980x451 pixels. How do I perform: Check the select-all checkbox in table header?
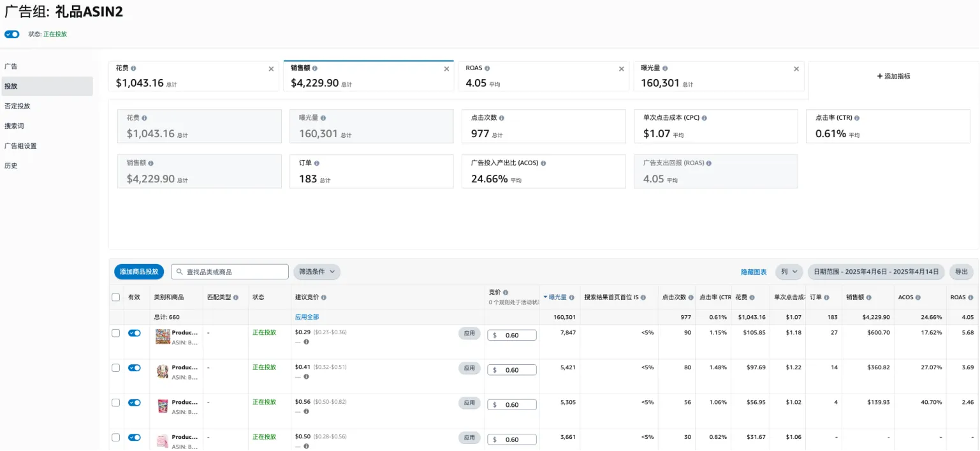pos(115,297)
